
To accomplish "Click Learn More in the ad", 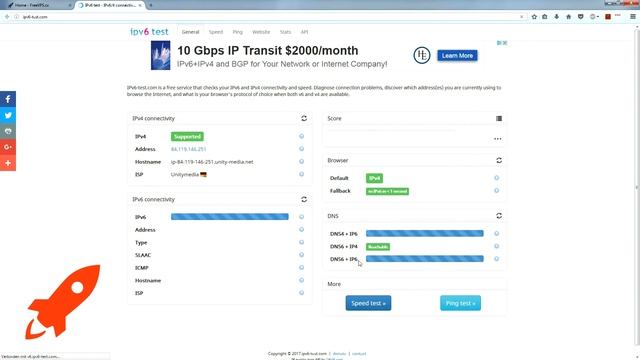I will 457,56.
